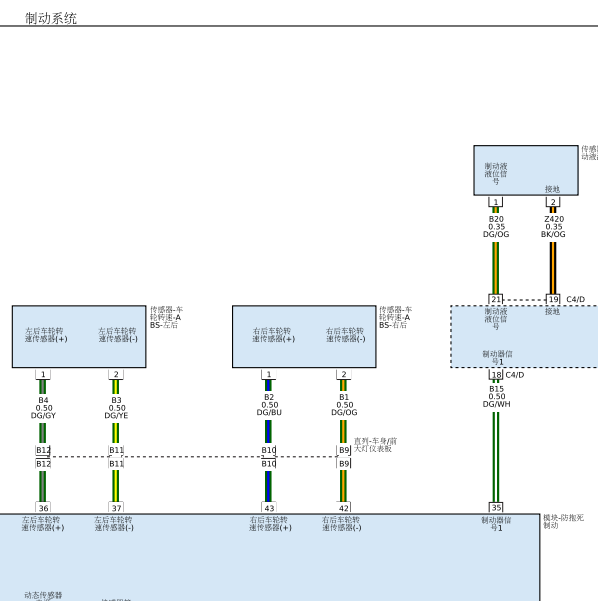Image resolution: width=598 pixels, height=601 pixels.
Task: Click pin 2 on wire B1
Action: pyautogui.click(x=344, y=374)
